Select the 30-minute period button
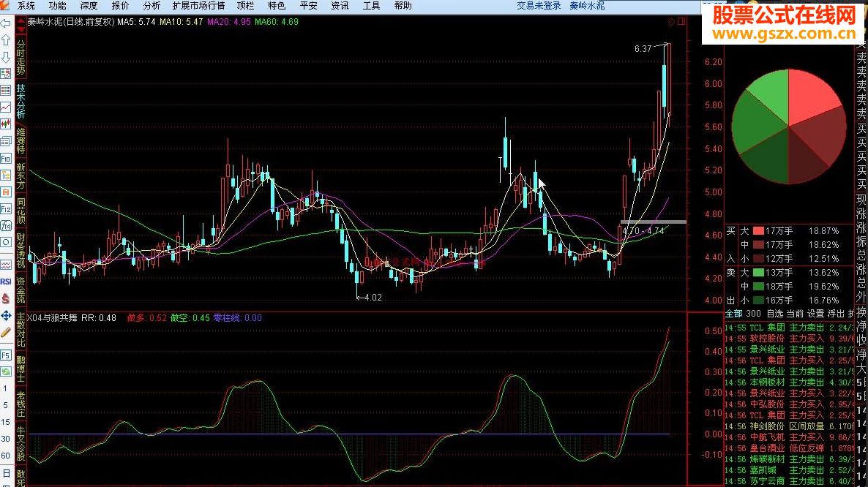This screenshot has height=487, width=868. pyautogui.click(x=6, y=439)
